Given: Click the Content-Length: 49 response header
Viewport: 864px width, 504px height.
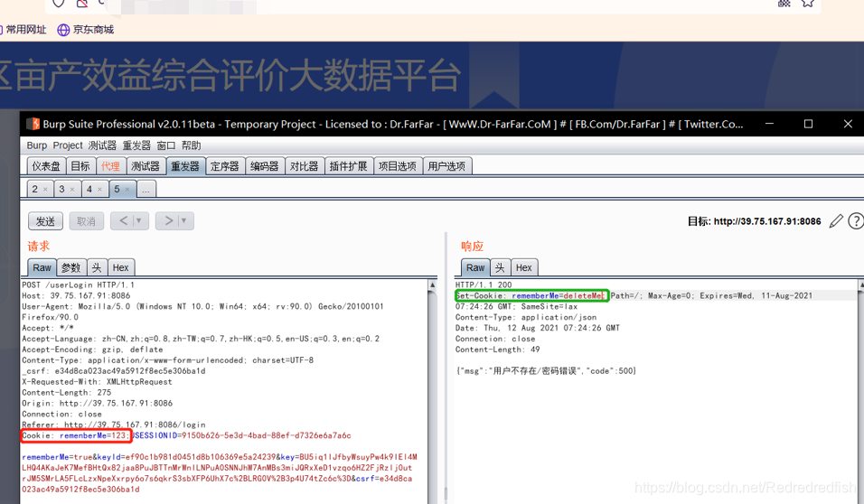Looking at the screenshot, I should point(498,350).
